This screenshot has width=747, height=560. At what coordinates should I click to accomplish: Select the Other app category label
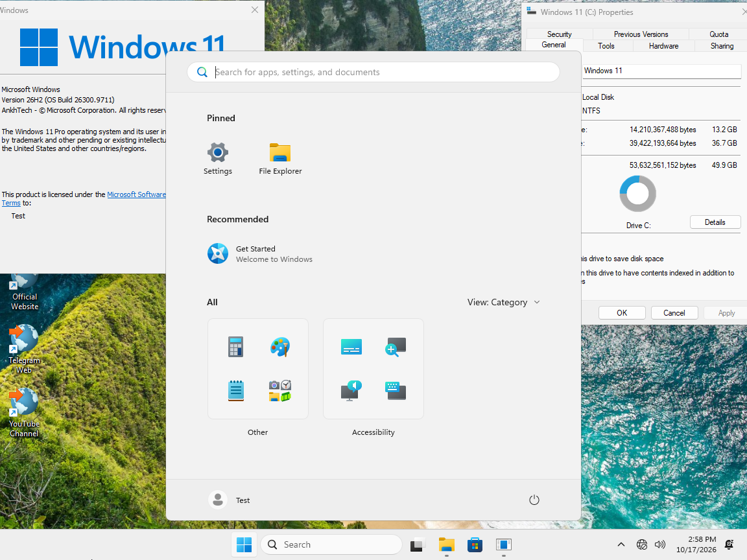point(257,432)
